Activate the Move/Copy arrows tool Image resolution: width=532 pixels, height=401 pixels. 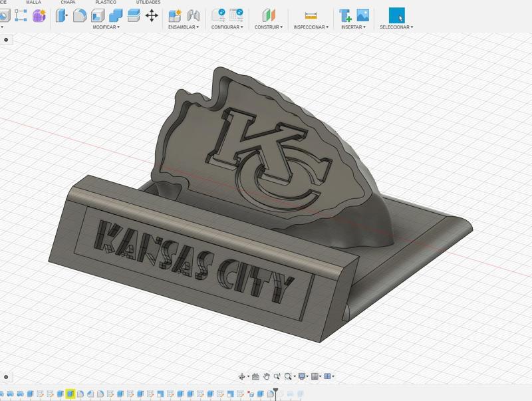pos(152,15)
